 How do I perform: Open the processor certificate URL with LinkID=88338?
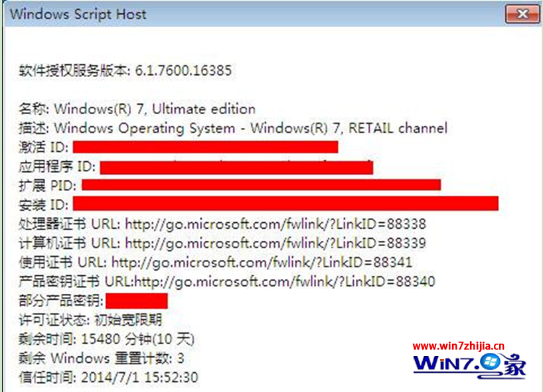point(275,224)
